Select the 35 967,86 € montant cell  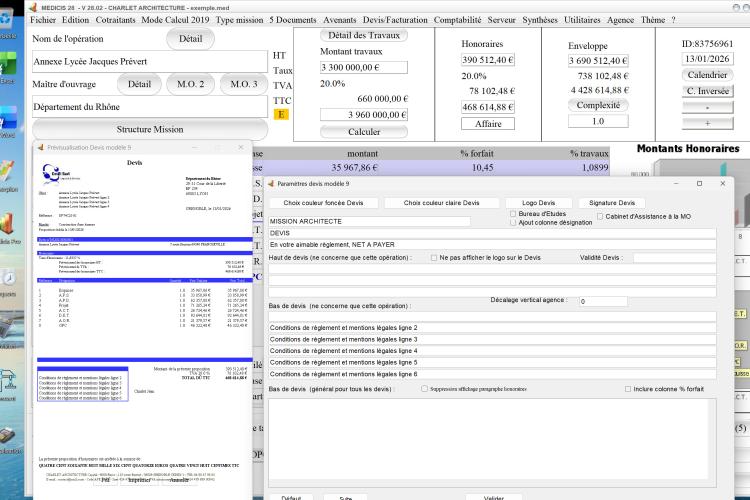coord(354,168)
